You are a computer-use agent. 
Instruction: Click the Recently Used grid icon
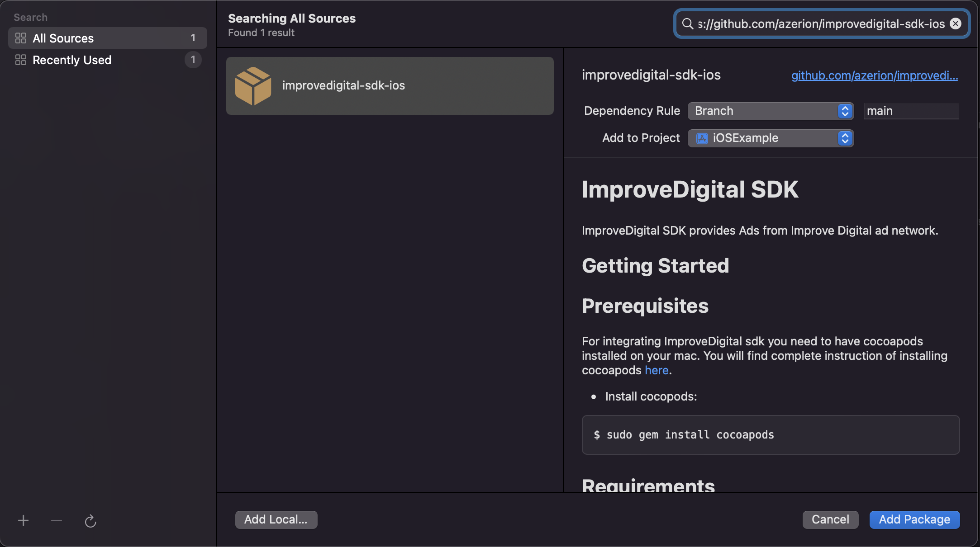tap(21, 60)
